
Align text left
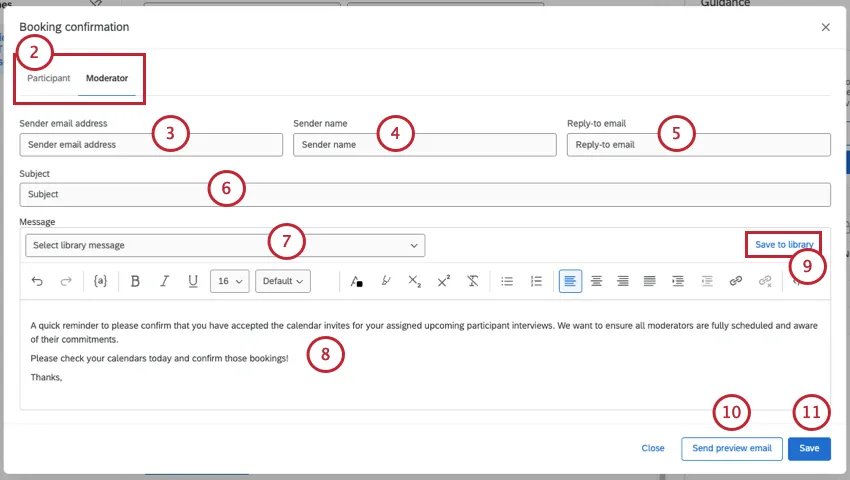pyautogui.click(x=570, y=281)
